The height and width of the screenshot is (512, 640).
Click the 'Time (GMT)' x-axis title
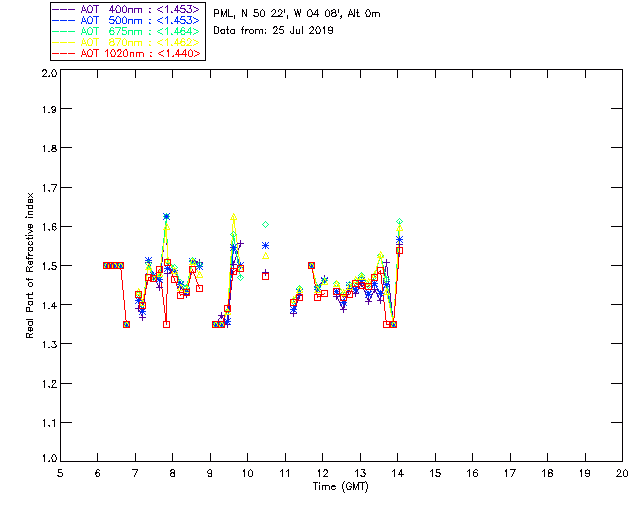340,487
